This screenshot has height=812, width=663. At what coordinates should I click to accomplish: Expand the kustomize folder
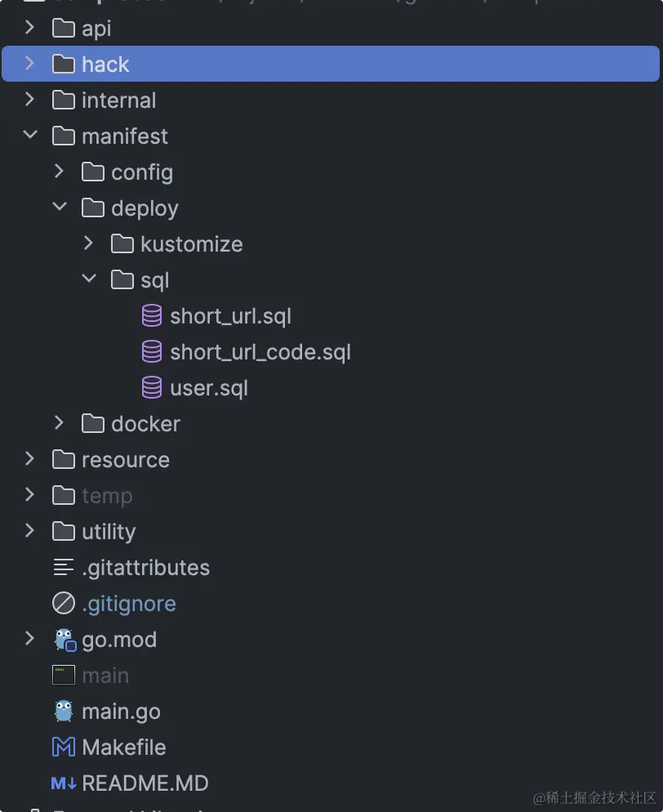88,243
